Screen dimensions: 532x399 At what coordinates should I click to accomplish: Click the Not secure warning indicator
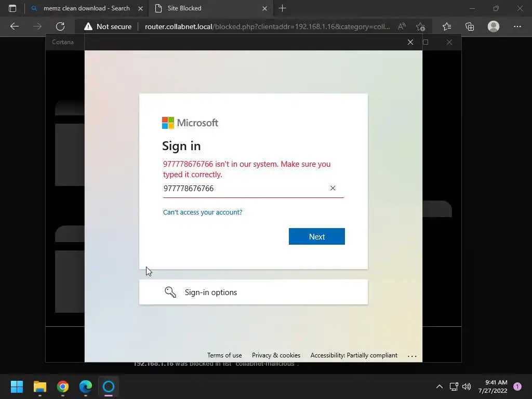coord(108,26)
